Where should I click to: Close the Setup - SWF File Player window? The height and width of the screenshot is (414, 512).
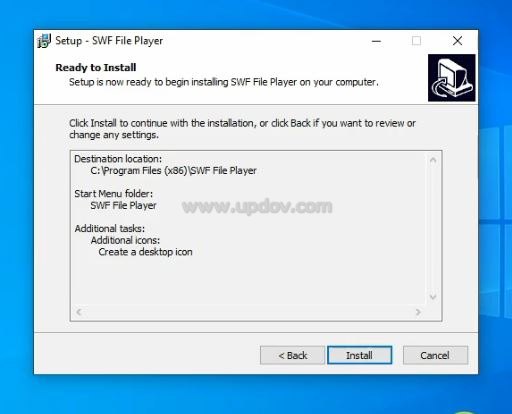point(457,41)
